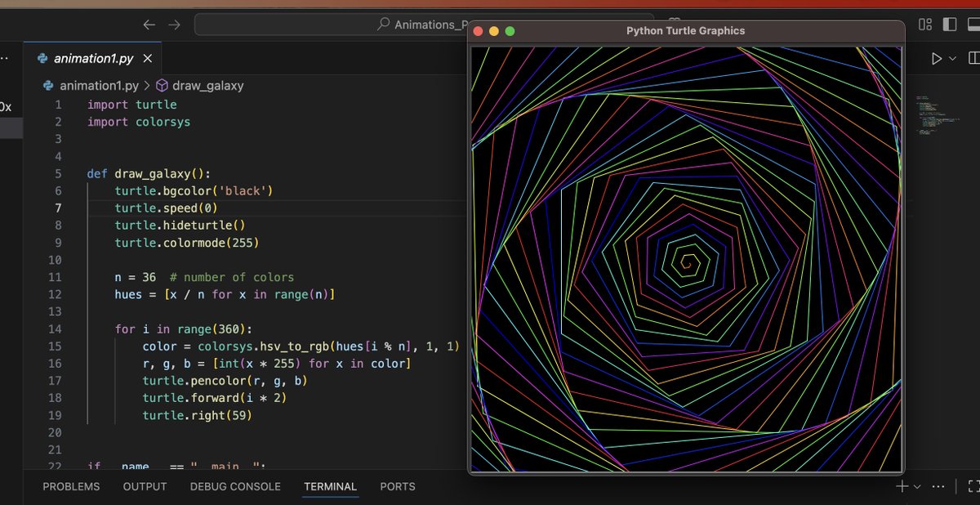This screenshot has height=505, width=980.
Task: Click the 'import colorsys' code line
Action: tap(138, 122)
